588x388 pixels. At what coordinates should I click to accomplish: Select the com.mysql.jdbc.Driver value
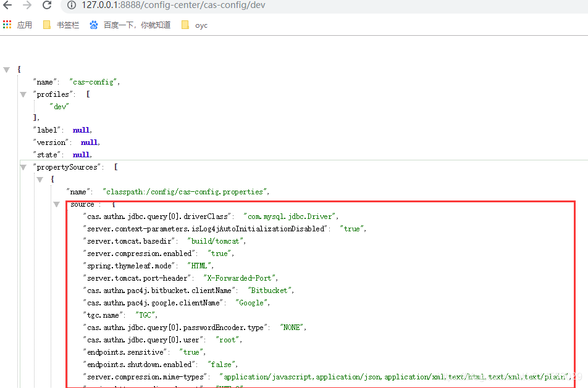point(290,217)
